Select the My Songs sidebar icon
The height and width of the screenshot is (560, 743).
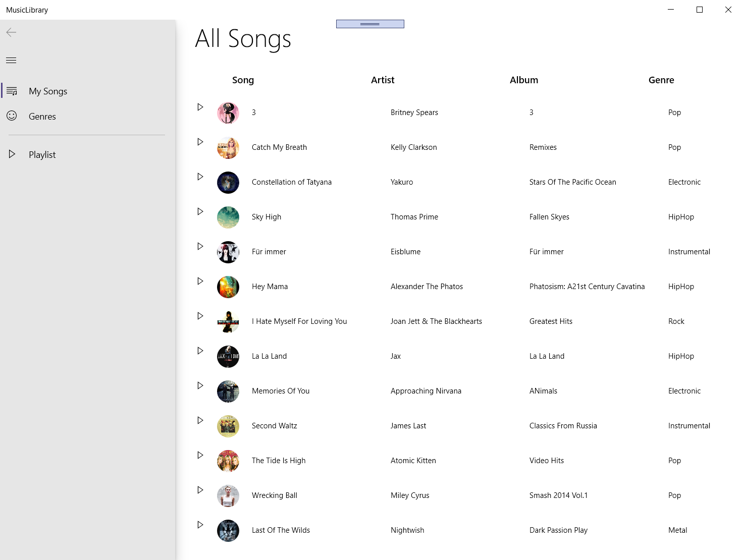pyautogui.click(x=11, y=91)
